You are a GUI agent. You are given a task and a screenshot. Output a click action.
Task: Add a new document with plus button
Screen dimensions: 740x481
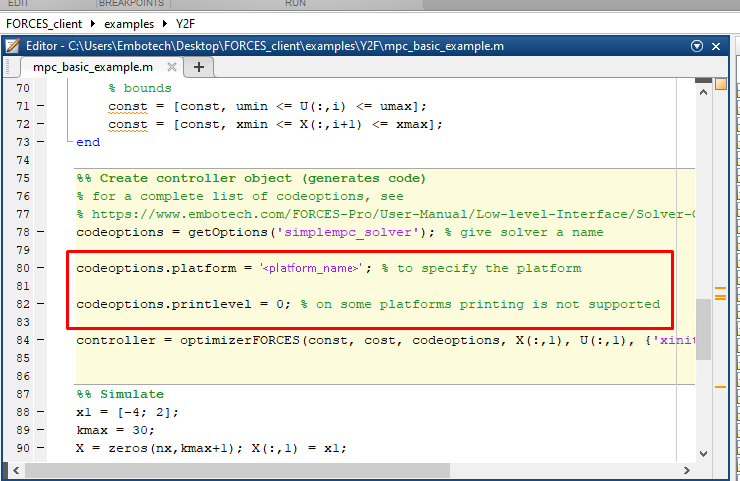pyautogui.click(x=198, y=67)
